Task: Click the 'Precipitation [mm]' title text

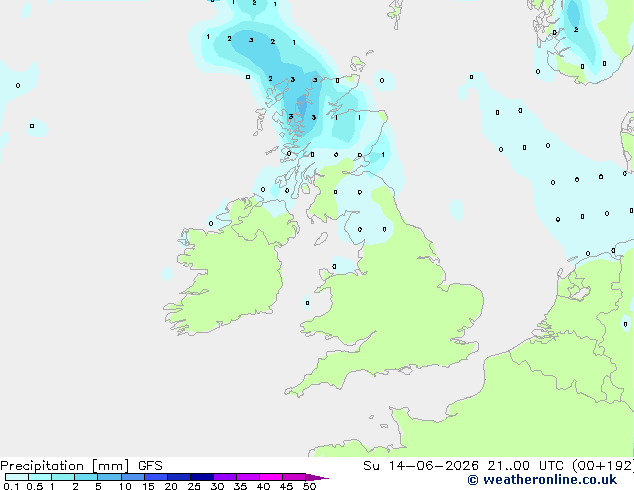Action: [x=65, y=466]
